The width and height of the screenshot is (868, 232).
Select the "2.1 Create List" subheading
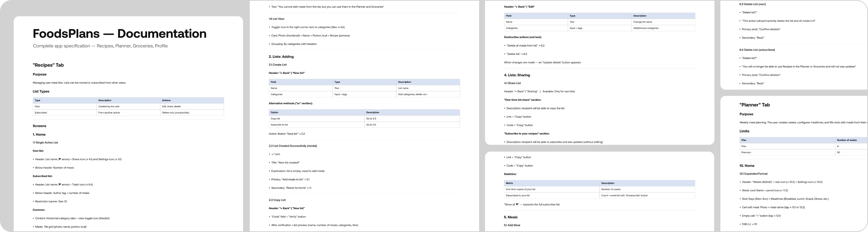click(278, 65)
